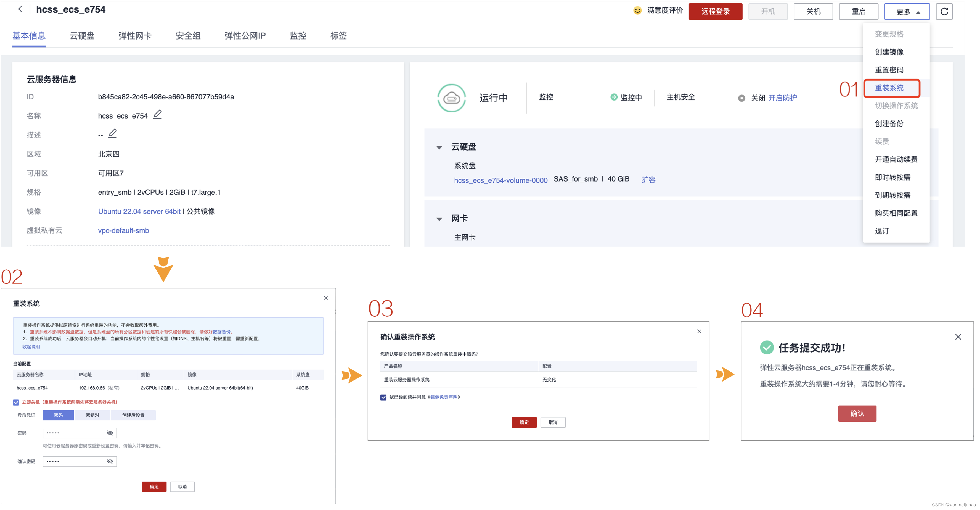Switch to the monitoring tab
This screenshot has height=510, width=980.
298,36
